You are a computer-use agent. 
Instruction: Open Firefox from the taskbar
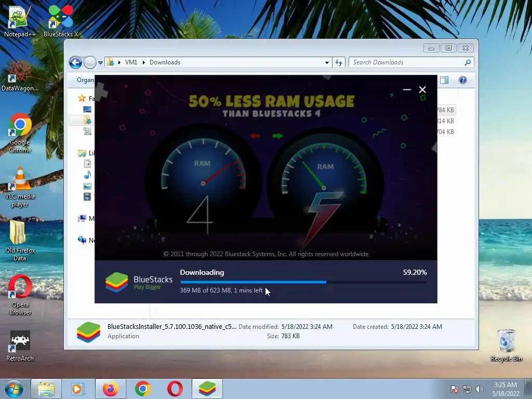[111, 389]
